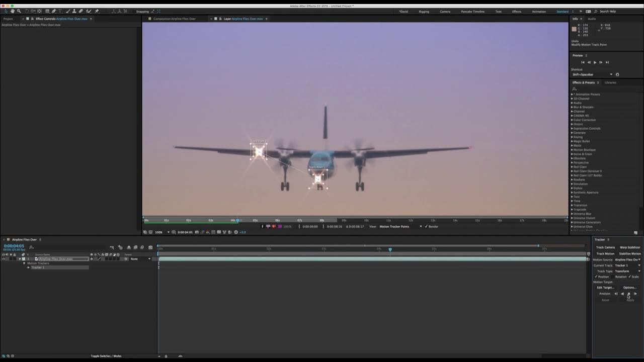Click the timeline search magnifier icon
The image size is (644, 362).
[x=31, y=247]
